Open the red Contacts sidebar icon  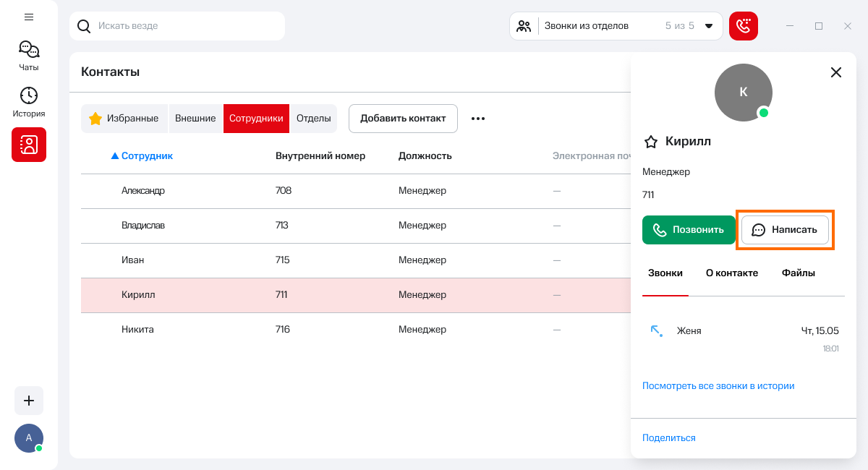point(29,145)
